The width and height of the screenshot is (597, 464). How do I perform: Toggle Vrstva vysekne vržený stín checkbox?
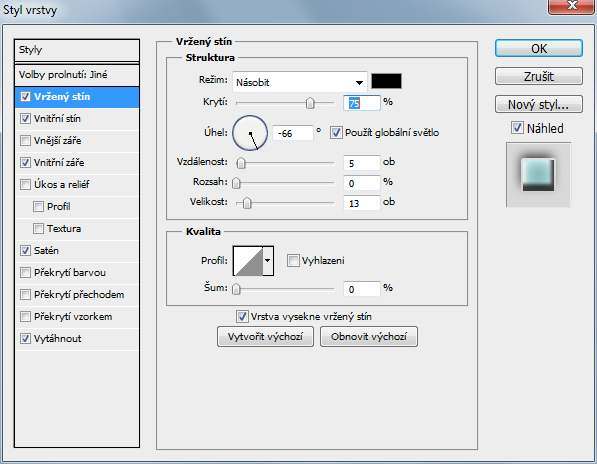pos(242,316)
